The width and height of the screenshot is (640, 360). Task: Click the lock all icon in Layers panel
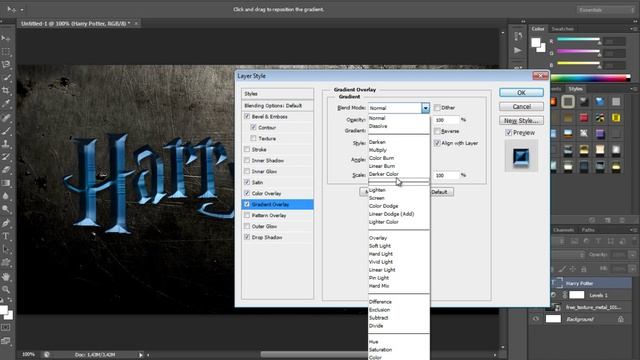tap(584, 269)
